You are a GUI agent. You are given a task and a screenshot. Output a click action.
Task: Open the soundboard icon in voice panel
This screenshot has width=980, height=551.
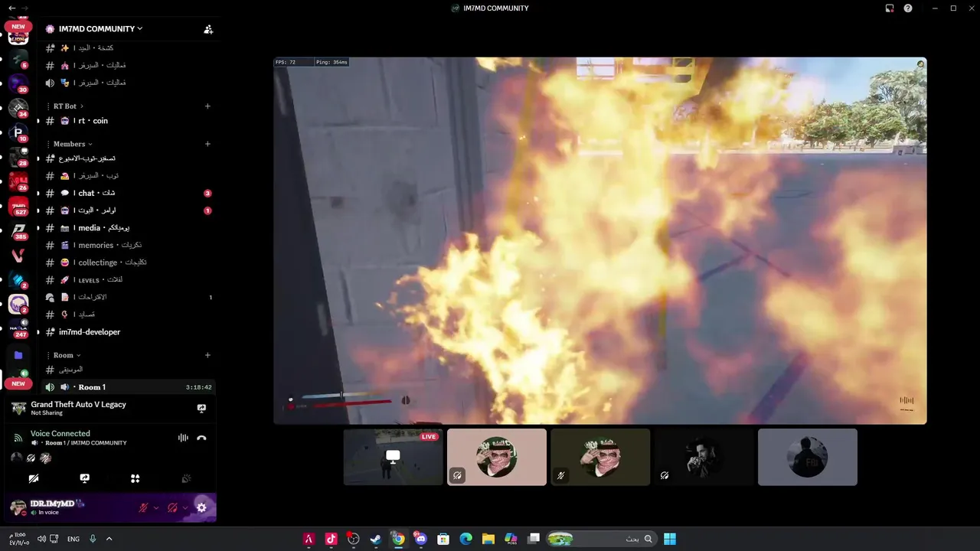(185, 478)
